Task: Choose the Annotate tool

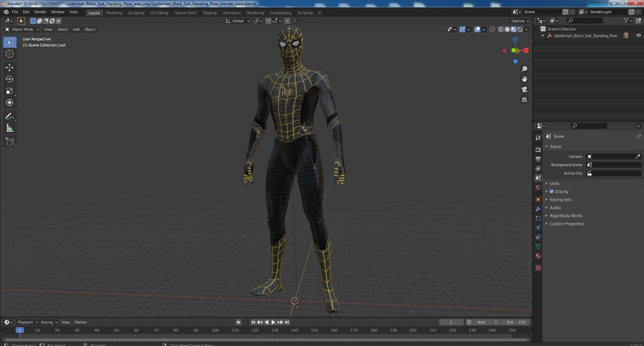Action: tap(9, 116)
